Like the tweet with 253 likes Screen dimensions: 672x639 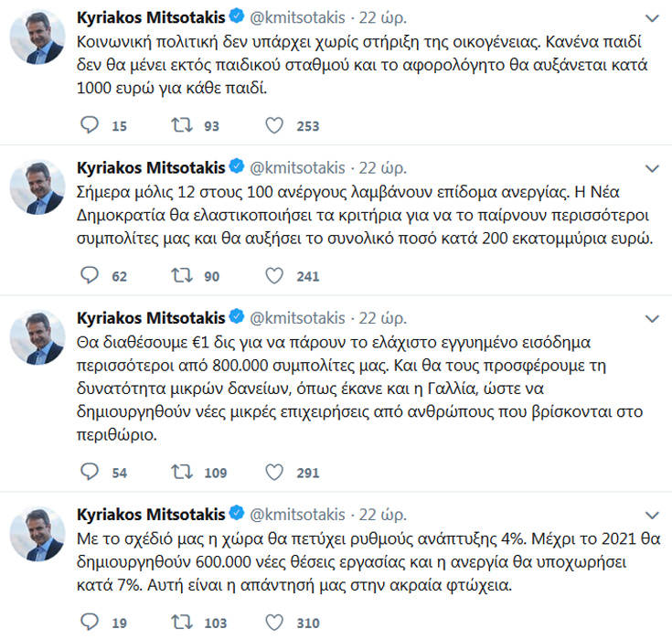pyautogui.click(x=273, y=126)
